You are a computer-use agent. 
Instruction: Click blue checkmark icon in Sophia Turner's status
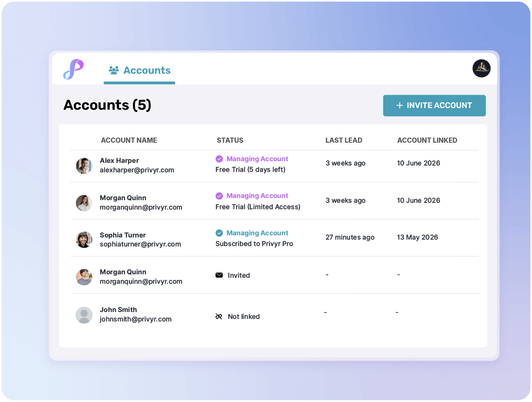[x=219, y=233]
